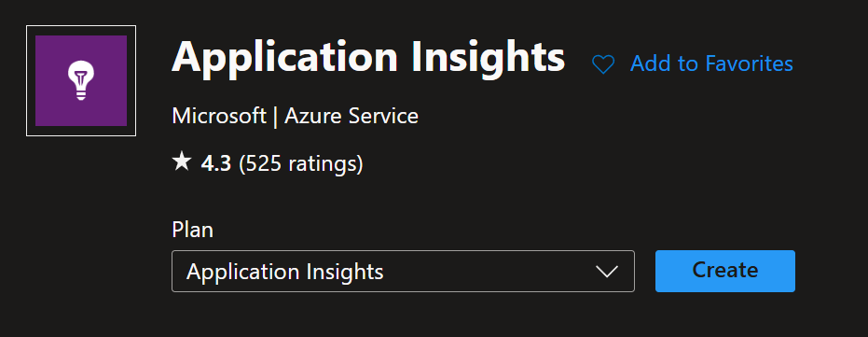This screenshot has height=337, width=868.
Task: Open the 525 ratings count
Action: pos(300,163)
